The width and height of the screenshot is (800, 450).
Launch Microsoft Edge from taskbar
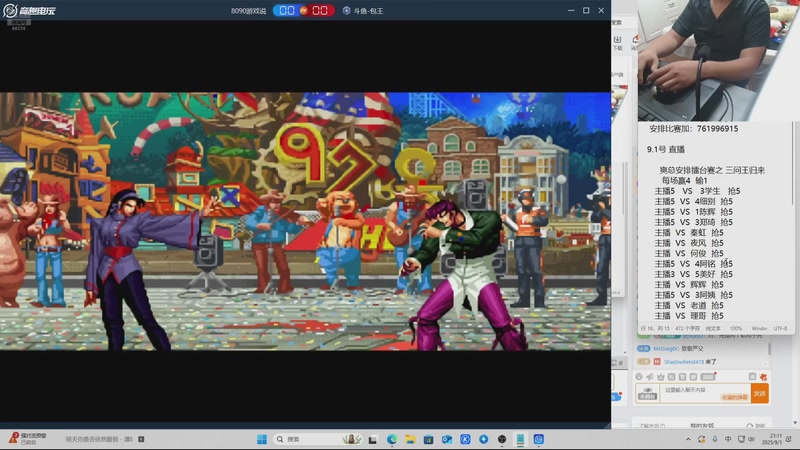coord(392,439)
